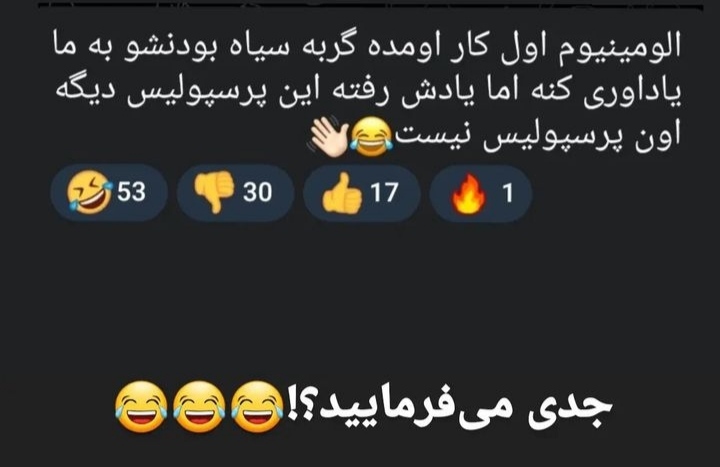
Task: Click the words گربه سیاه
Action: [305, 47]
